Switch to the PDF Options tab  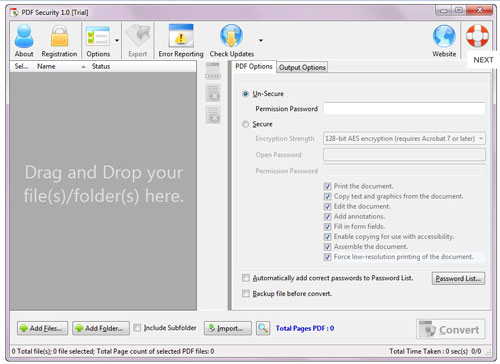click(254, 66)
